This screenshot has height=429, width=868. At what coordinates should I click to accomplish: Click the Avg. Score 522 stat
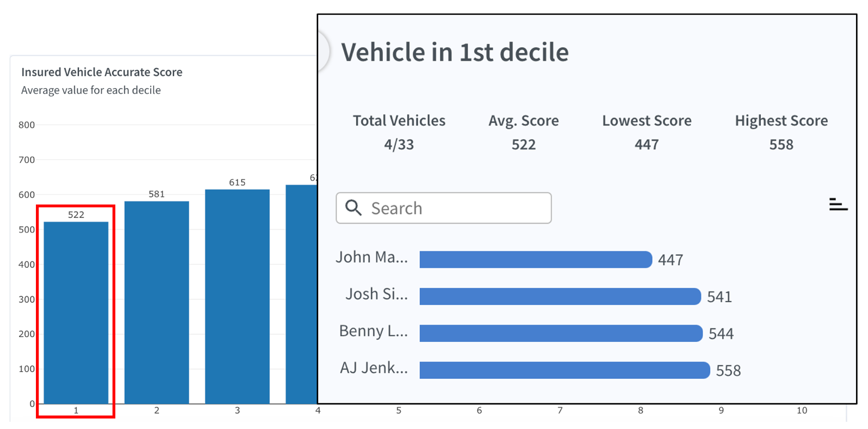(x=523, y=132)
